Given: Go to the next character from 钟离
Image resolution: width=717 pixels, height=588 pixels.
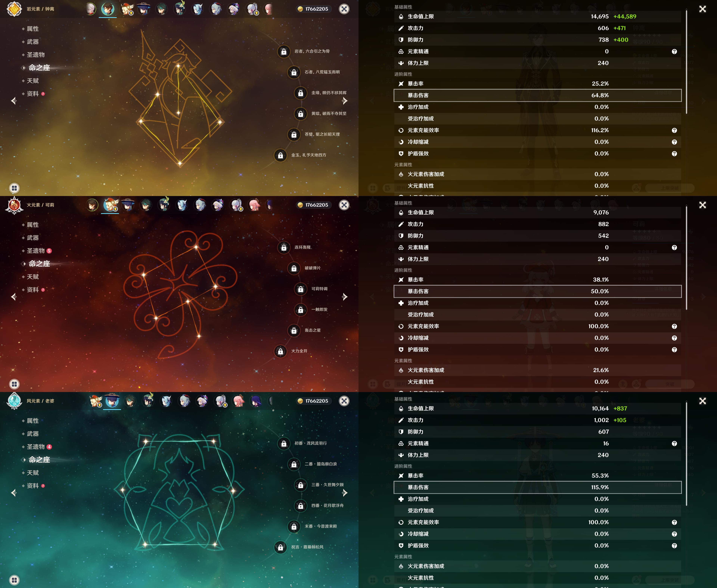Looking at the screenshot, I should (x=345, y=101).
